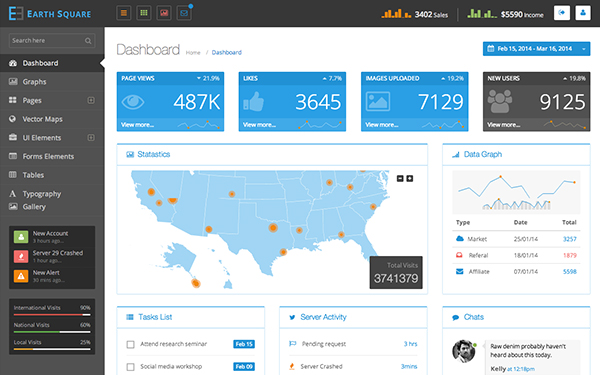Screen dimensions: 600x375
Task: Click the 3257 total in Market row
Action: pos(569,239)
